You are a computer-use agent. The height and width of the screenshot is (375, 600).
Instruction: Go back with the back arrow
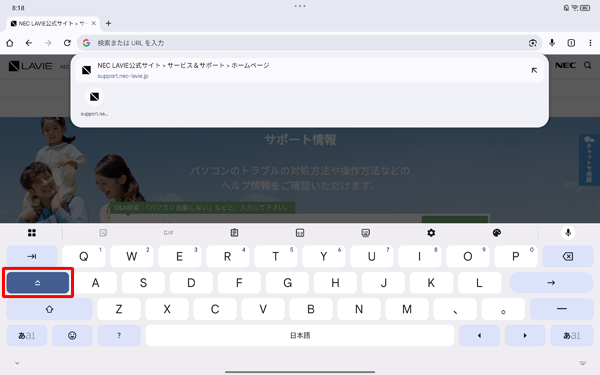click(29, 43)
